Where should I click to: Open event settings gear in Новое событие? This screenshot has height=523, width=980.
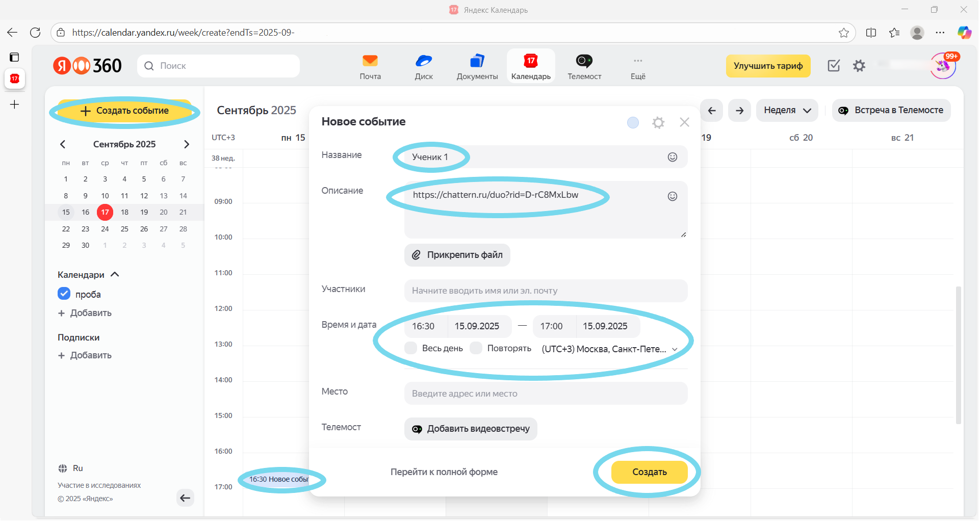(658, 122)
